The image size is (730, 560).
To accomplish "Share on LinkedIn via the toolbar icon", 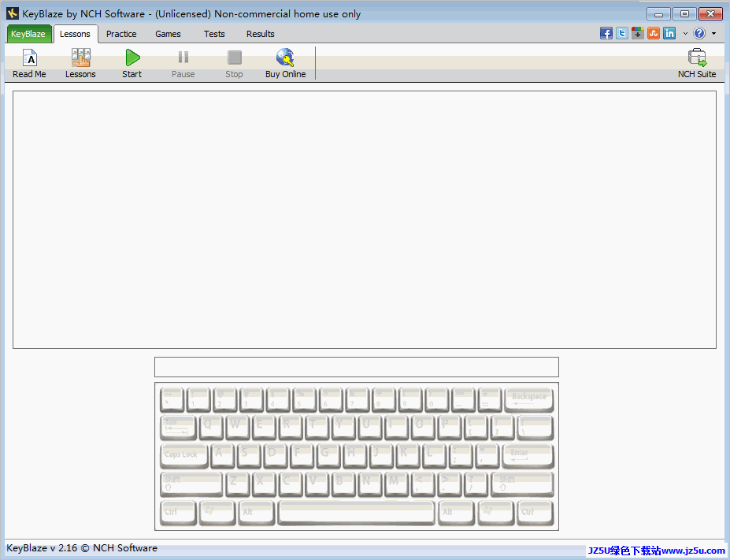I will (669, 34).
